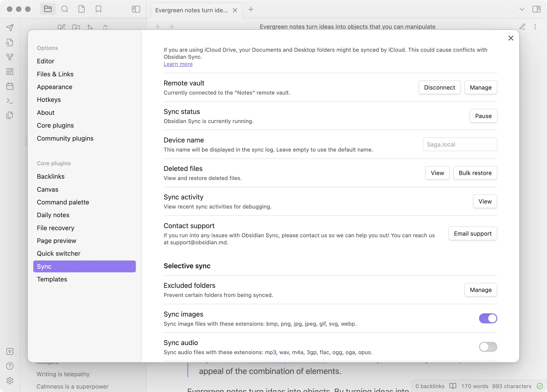View recent Sync activity log
Image resolution: width=547 pixels, height=392 pixels.
click(485, 201)
